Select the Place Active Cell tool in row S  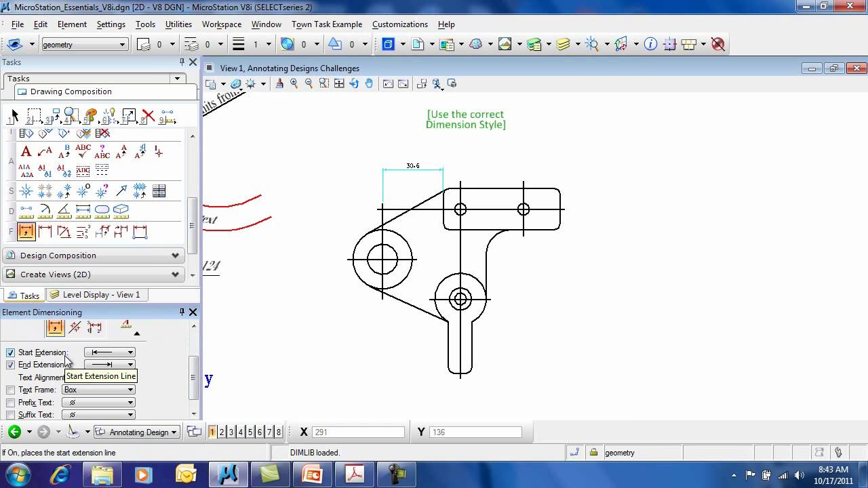click(x=26, y=191)
